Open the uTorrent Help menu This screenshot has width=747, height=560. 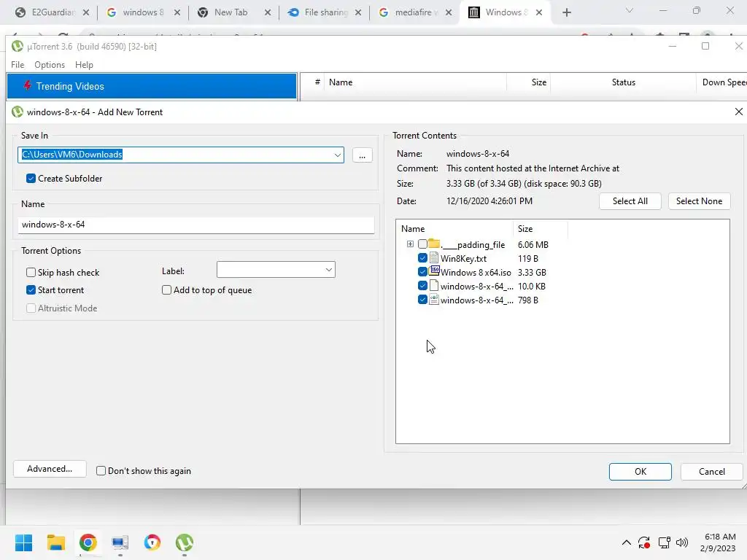pyautogui.click(x=84, y=65)
